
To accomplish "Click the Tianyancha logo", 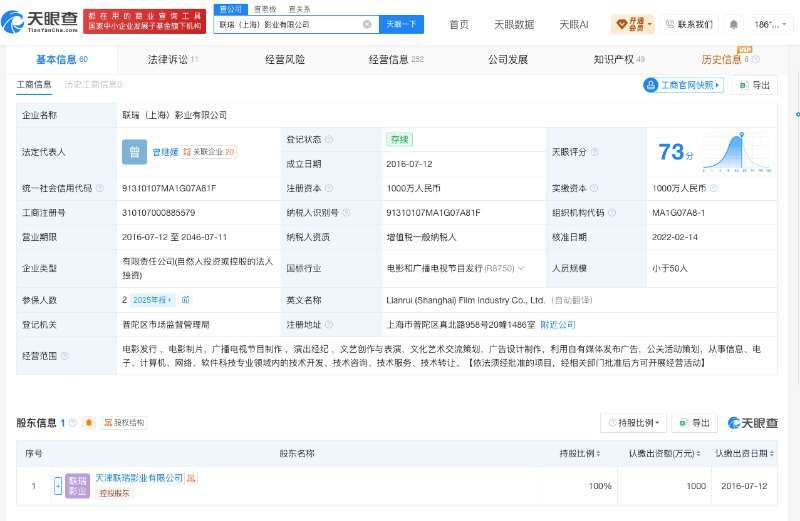I will pyautogui.click(x=40, y=21).
